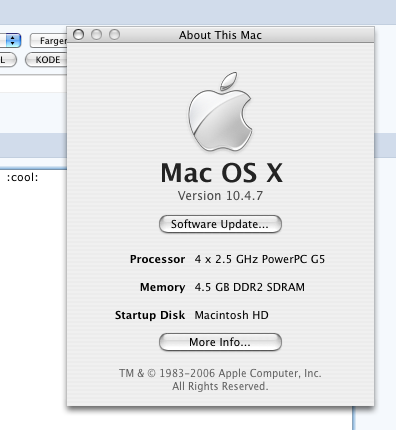This screenshot has width=396, height=430.
Task: Minimize the About This Mac window
Action: 96,34
